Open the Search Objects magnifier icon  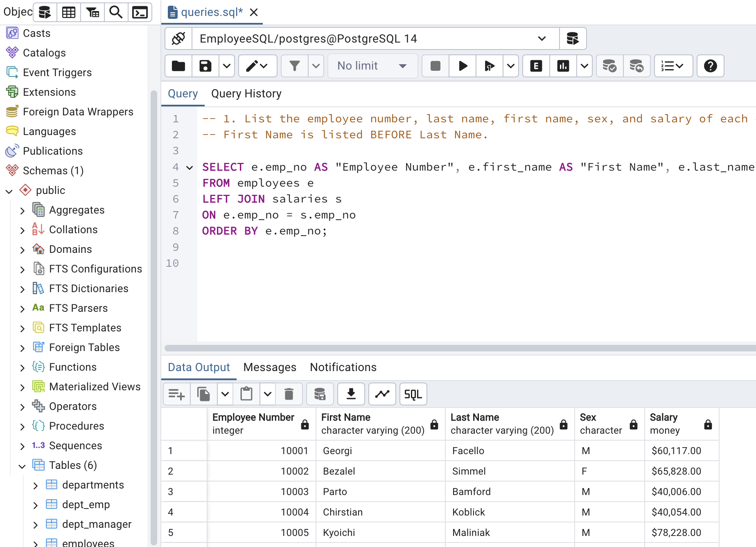click(x=116, y=12)
